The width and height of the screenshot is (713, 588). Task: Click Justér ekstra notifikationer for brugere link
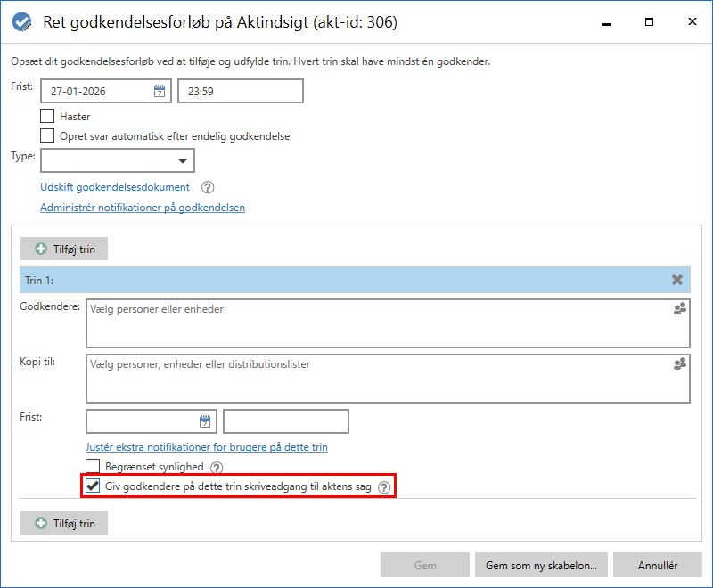click(207, 447)
